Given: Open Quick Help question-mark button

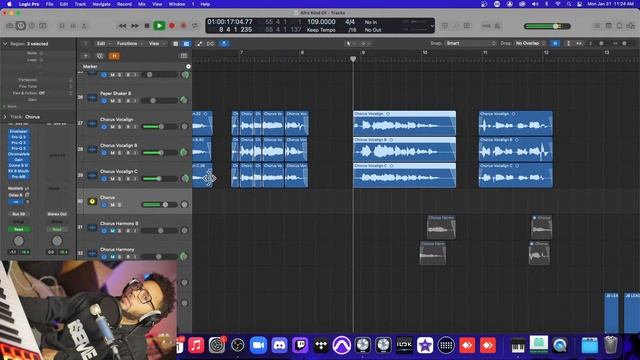Looking at the screenshot, I should 32,26.
